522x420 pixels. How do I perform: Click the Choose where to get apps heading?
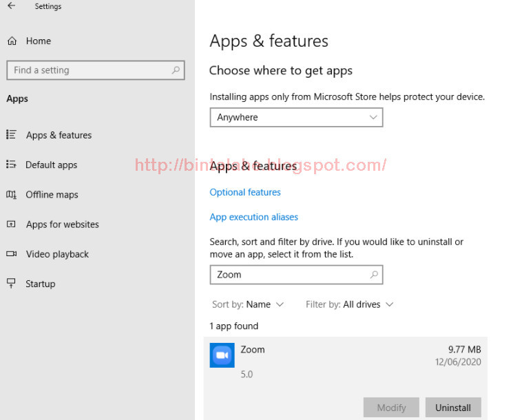coord(281,70)
